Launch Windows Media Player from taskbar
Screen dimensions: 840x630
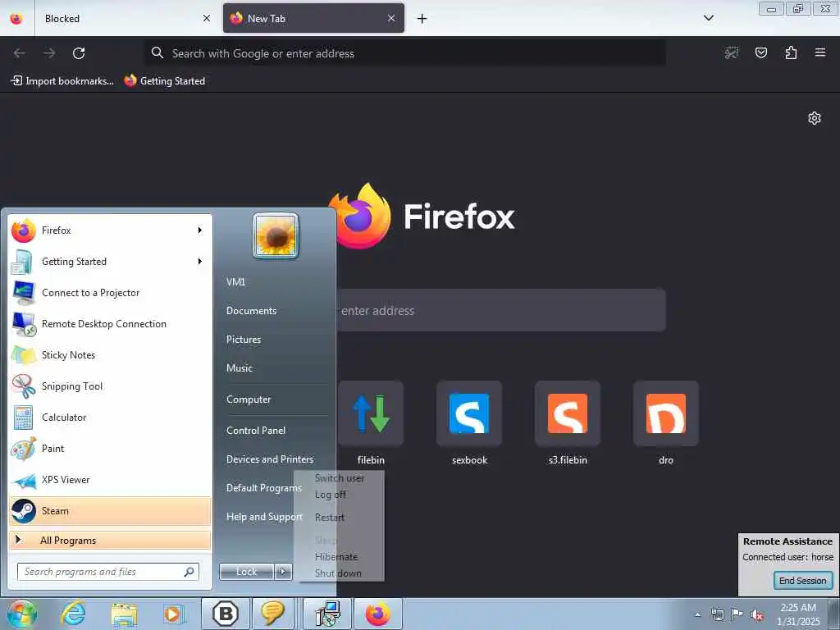click(x=174, y=614)
